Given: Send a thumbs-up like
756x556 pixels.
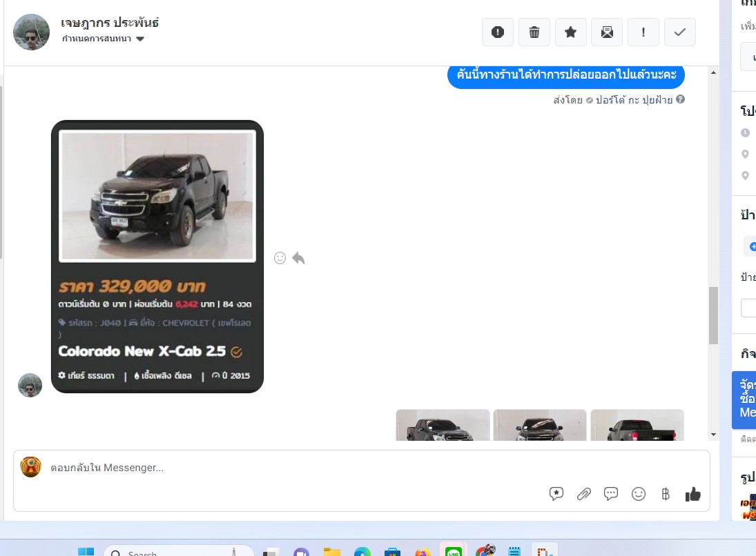Looking at the screenshot, I should coord(692,494).
